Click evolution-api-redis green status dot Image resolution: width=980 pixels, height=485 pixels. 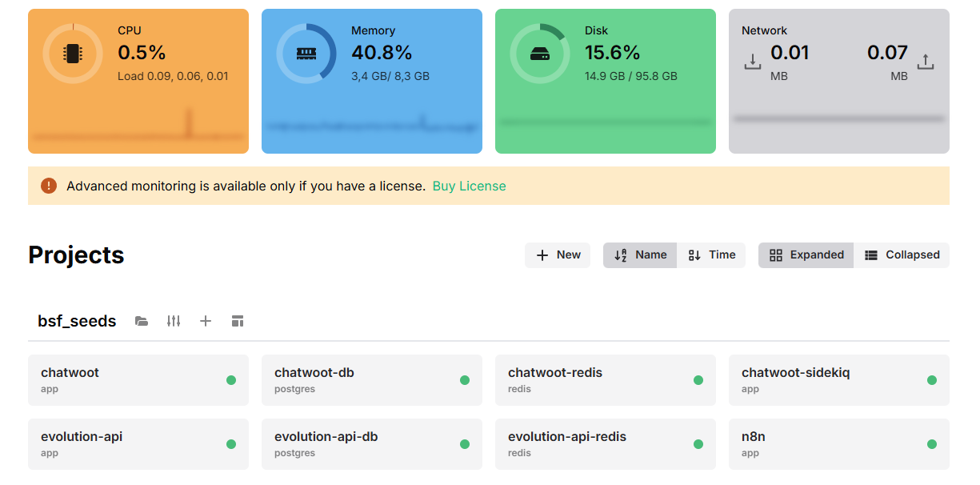click(x=698, y=444)
